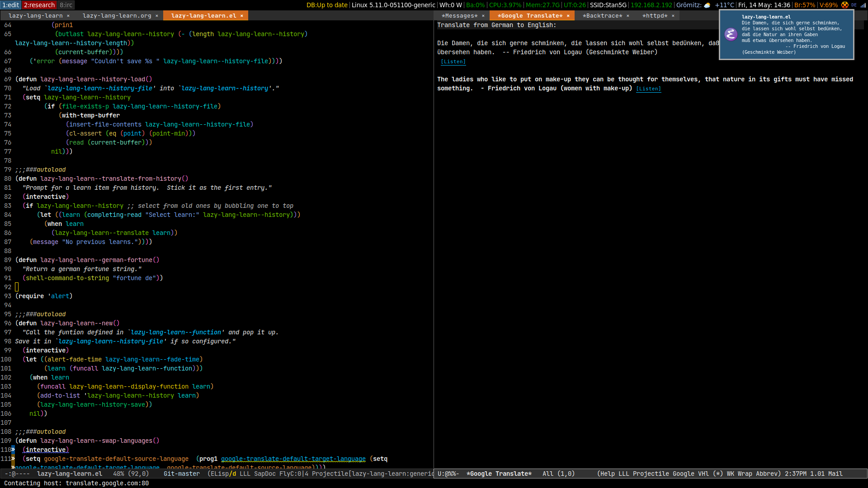Viewport: 868px width, 488px height.
Task: Close the lazy-lang-learn tab
Action: [68, 16]
